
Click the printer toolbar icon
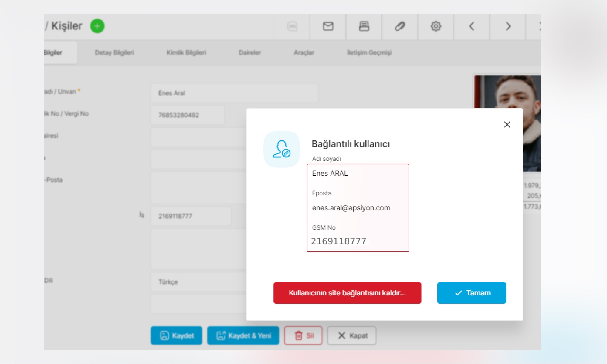tap(364, 26)
